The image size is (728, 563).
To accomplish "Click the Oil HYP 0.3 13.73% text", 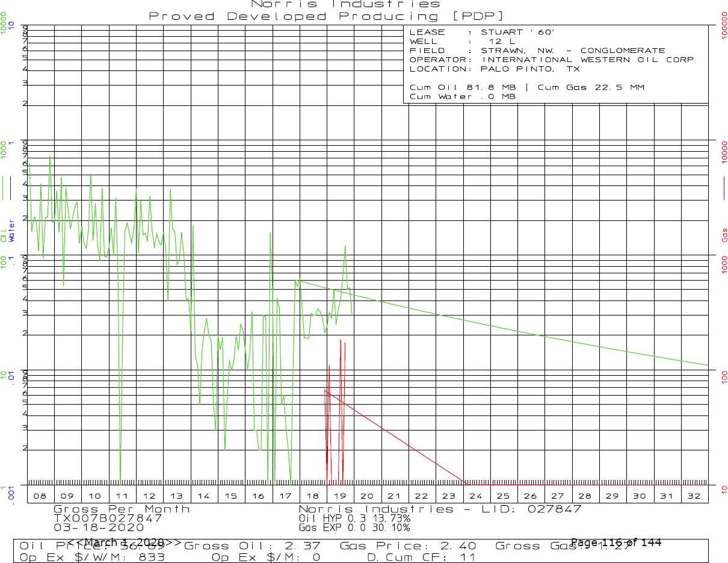I will click(354, 518).
